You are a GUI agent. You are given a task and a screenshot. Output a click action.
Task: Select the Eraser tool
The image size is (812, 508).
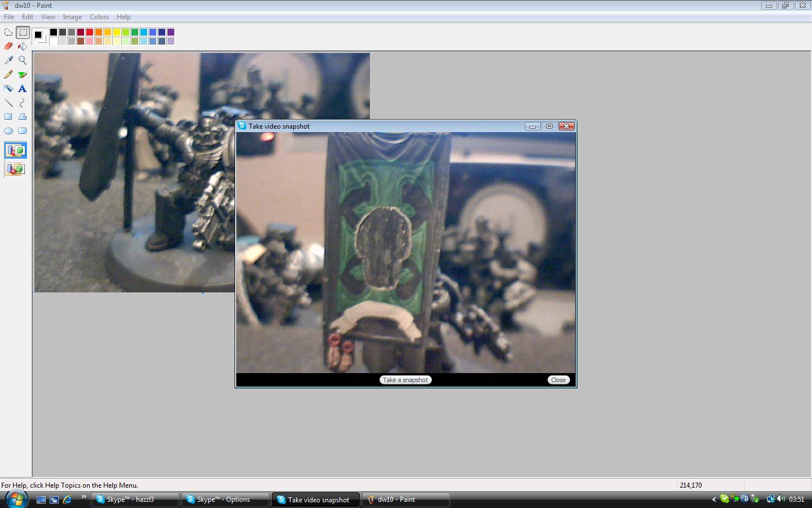[8, 46]
